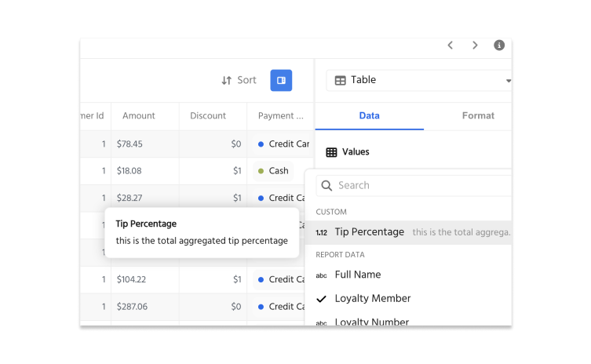Click the Values grid icon
591x364 pixels.
pyautogui.click(x=331, y=152)
